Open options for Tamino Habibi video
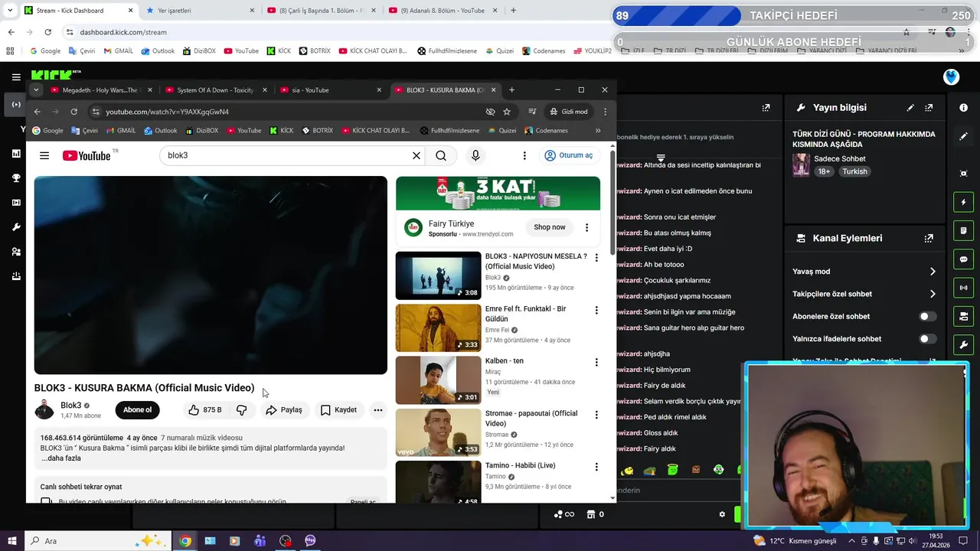This screenshot has height=551, width=980. point(596,466)
